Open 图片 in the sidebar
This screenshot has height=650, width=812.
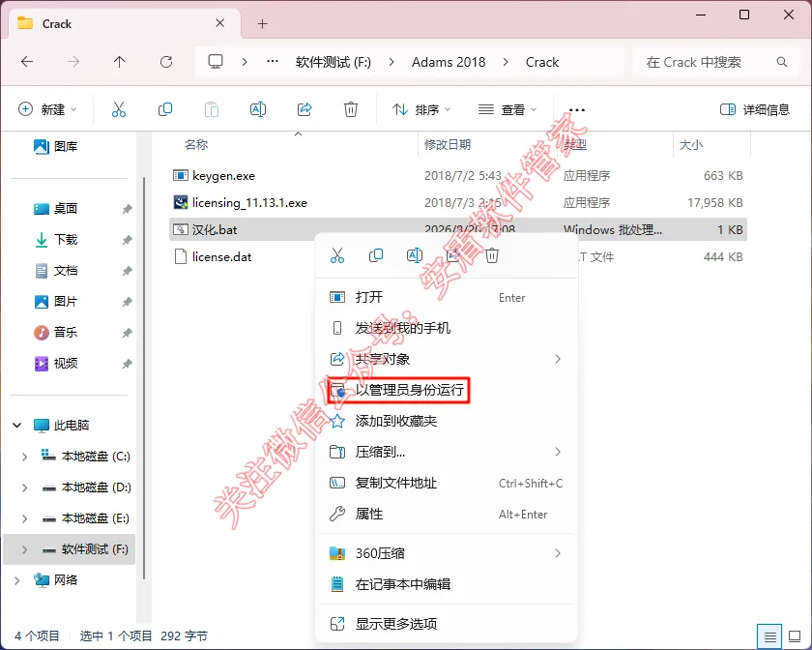[x=66, y=301]
